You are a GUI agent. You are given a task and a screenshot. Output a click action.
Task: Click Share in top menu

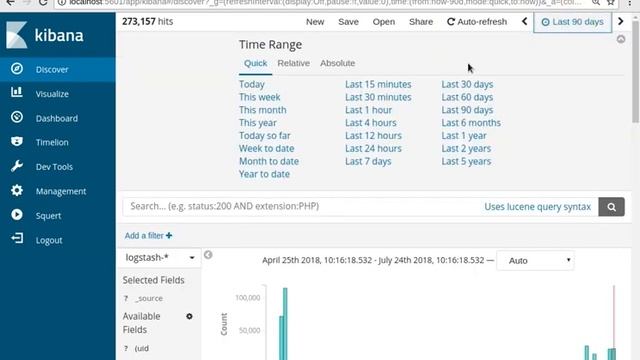[421, 22]
